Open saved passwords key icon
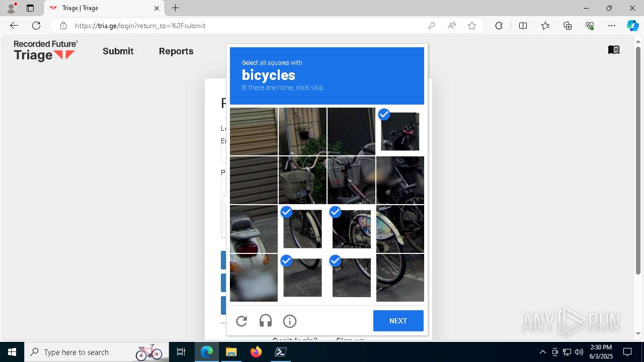 click(432, 26)
